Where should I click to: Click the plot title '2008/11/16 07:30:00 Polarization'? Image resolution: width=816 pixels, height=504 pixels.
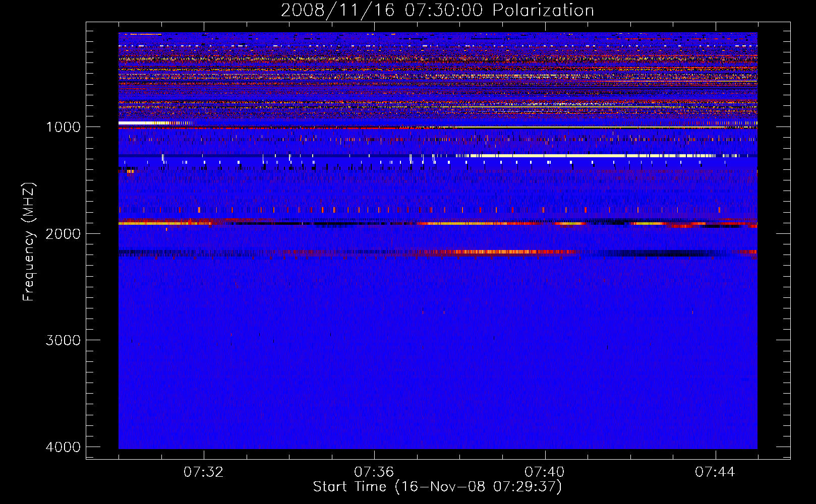point(437,10)
